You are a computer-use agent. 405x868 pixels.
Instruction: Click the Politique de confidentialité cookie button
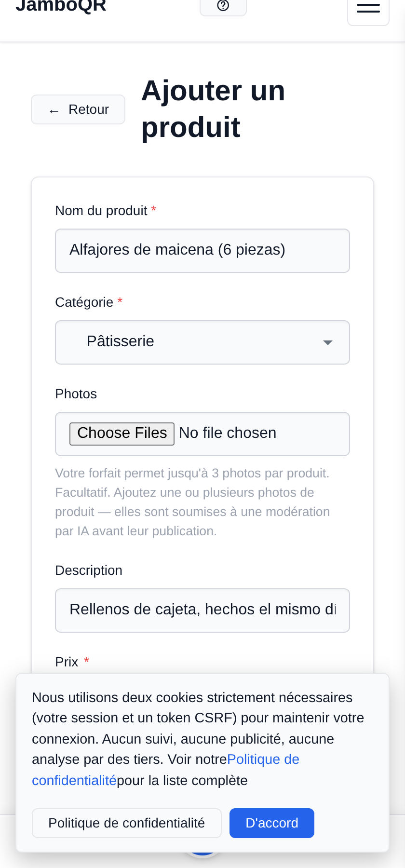pos(127,823)
